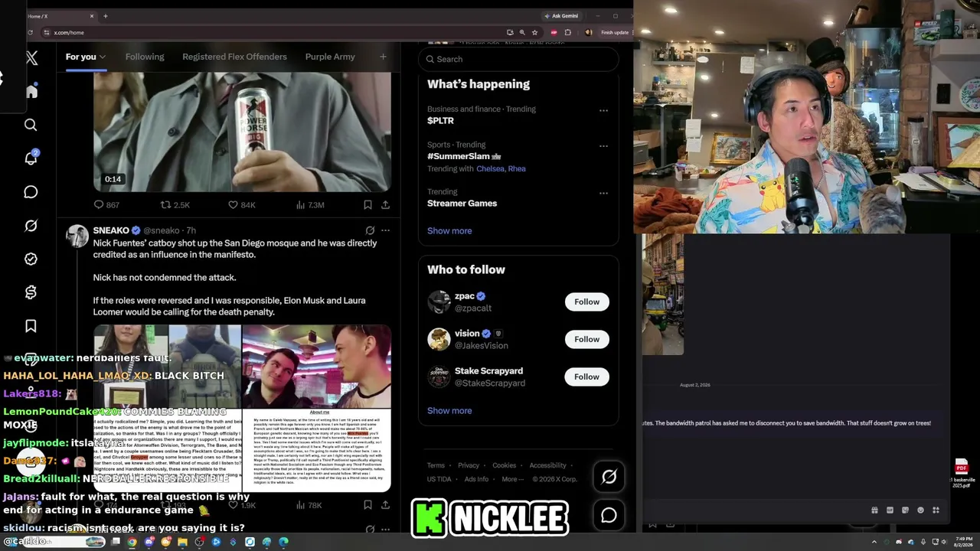This screenshot has width=980, height=551.
Task: Open Explore search icon in X sidebar
Action: coord(31,125)
